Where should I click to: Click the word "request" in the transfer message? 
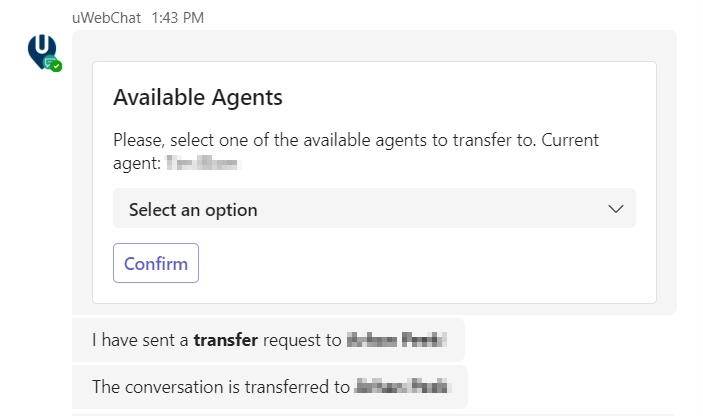coord(290,340)
